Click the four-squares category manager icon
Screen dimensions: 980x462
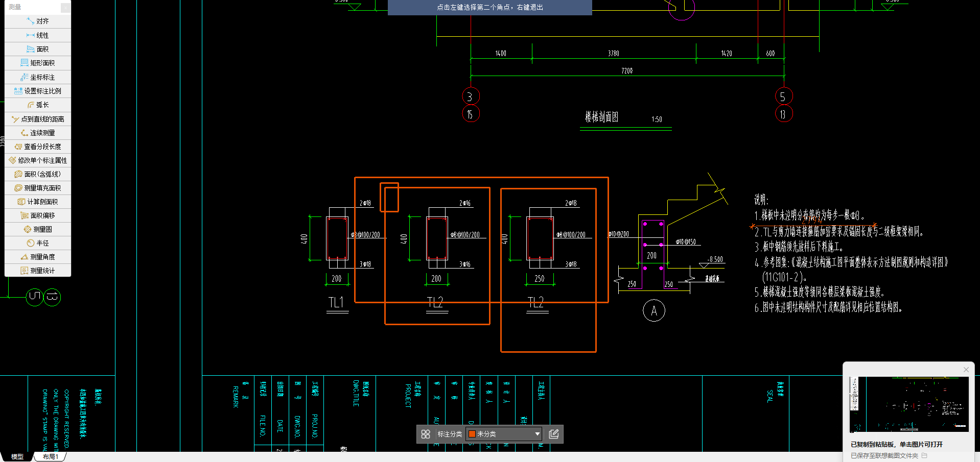pos(426,434)
